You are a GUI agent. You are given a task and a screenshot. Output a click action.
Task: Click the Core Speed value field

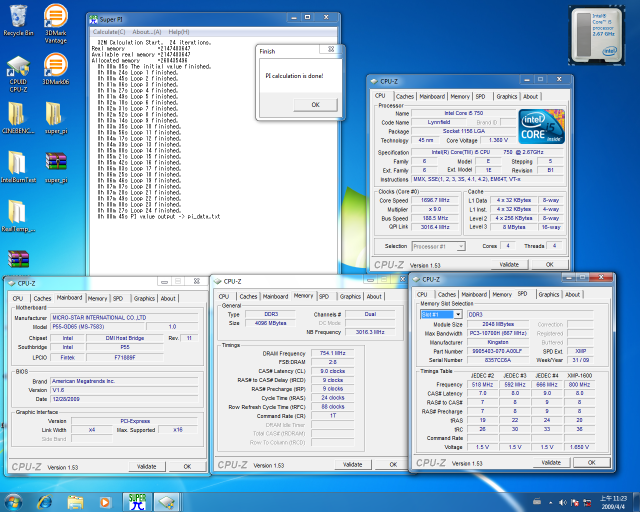click(435, 200)
